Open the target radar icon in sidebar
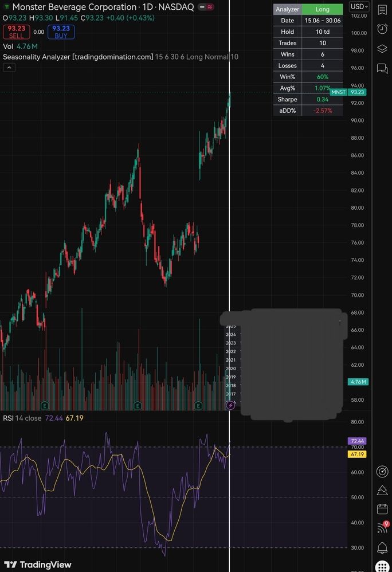 [382, 471]
